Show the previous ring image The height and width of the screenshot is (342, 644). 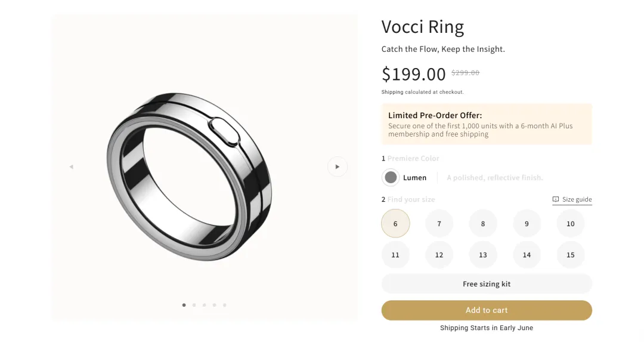(x=72, y=167)
